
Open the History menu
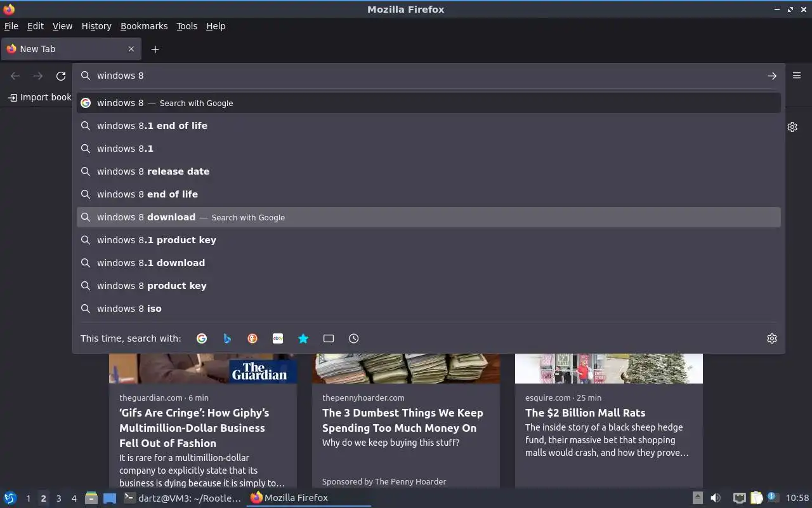tap(96, 26)
